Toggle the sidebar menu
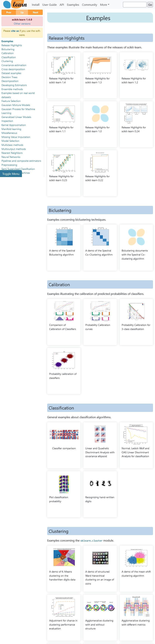The image size is (155, 644). 11,174
